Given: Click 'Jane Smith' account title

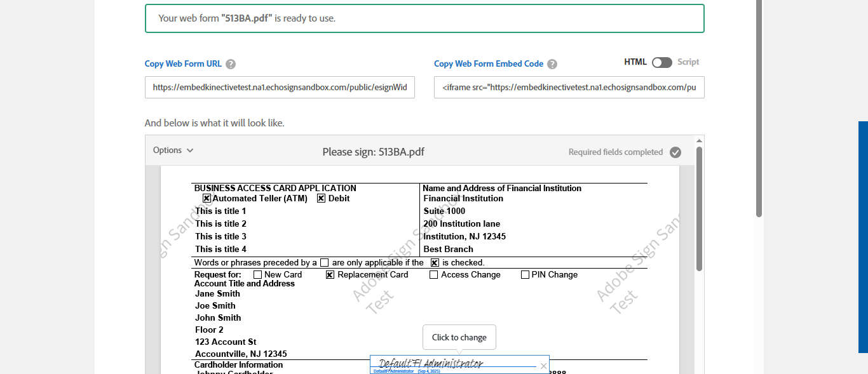Looking at the screenshot, I should point(217,293).
